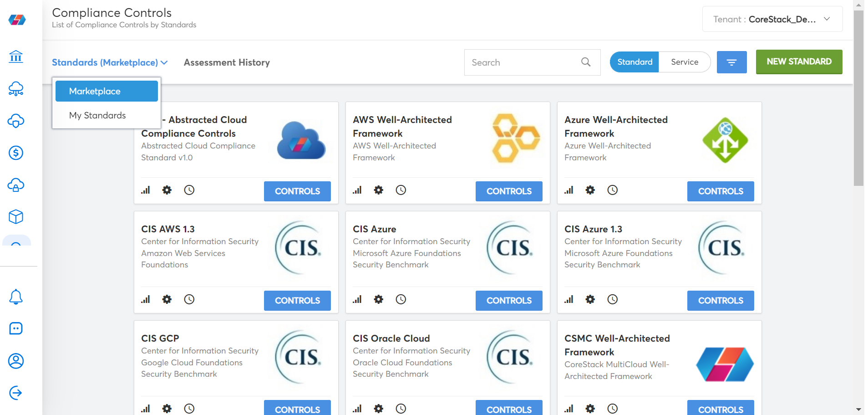Open gear icon on AWS Well-Architected card
Screen dimensions: 868x415
click(379, 190)
